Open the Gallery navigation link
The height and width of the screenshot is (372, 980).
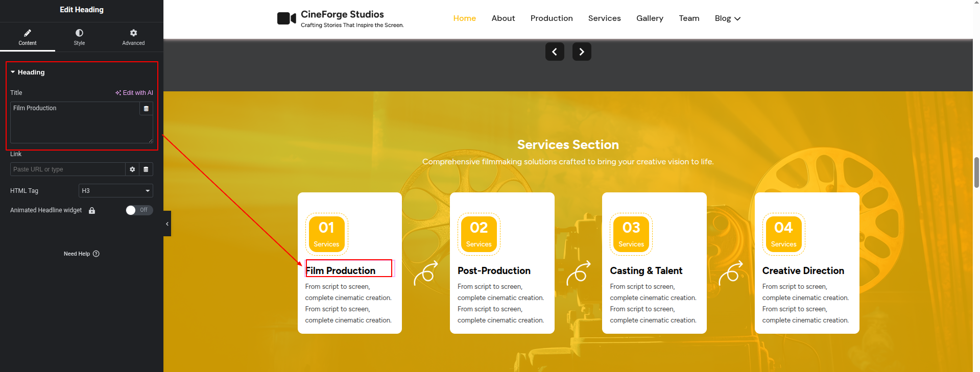click(650, 18)
